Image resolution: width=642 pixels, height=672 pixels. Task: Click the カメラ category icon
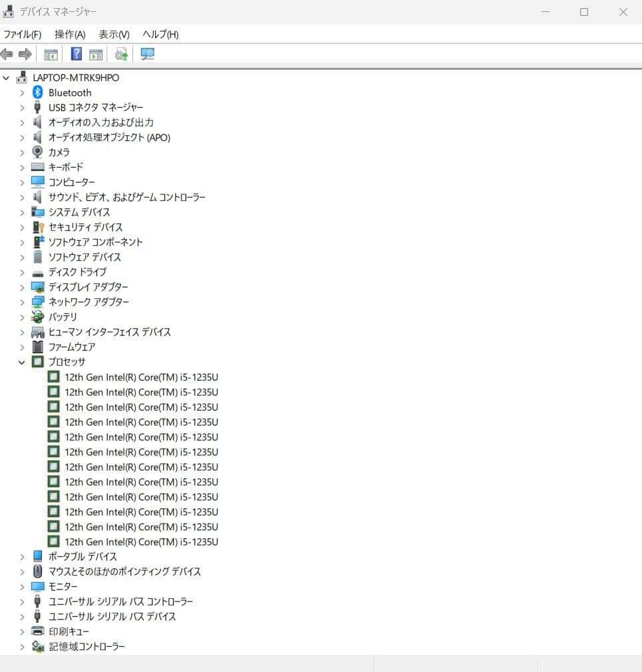(37, 152)
